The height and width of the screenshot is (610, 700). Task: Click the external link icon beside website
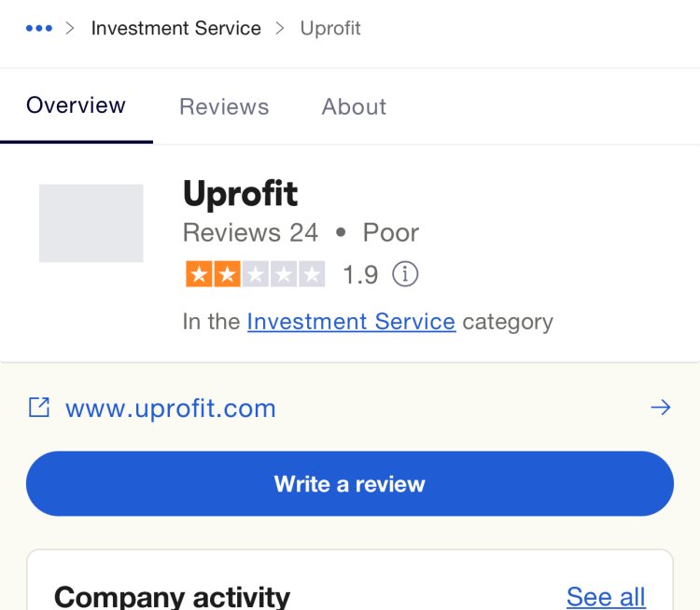pyautogui.click(x=39, y=407)
